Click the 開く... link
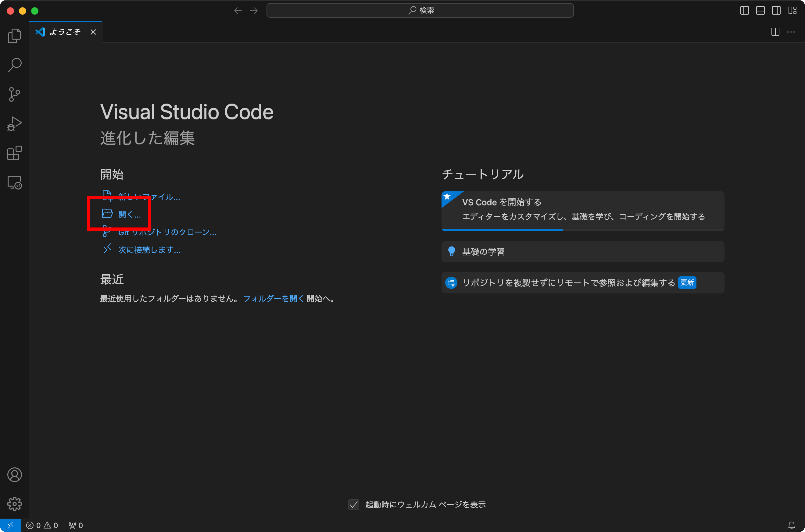805x532 pixels. coord(129,214)
